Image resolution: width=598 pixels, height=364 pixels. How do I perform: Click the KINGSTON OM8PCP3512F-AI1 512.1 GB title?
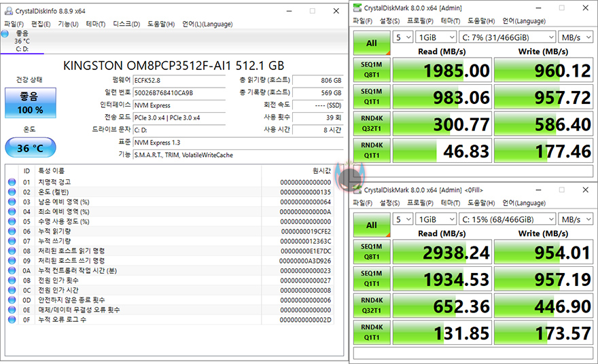pos(173,66)
